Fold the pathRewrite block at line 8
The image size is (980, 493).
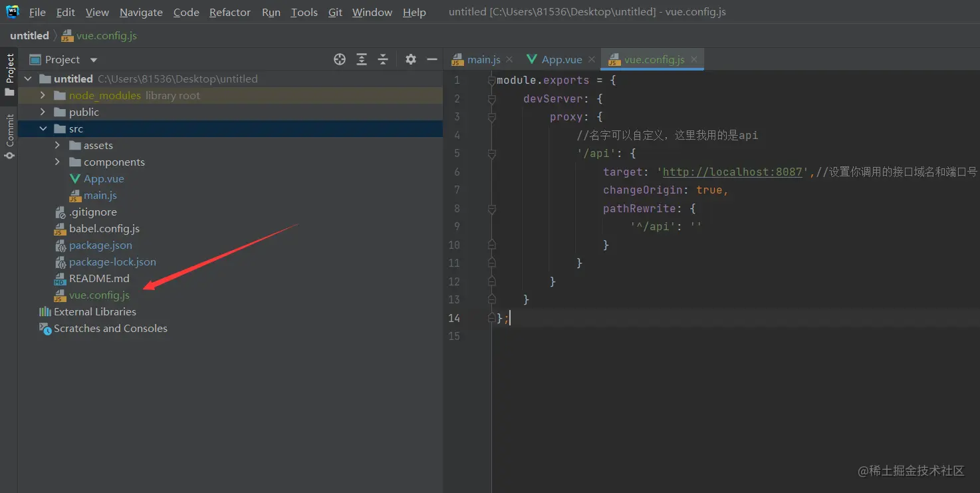pyautogui.click(x=492, y=209)
